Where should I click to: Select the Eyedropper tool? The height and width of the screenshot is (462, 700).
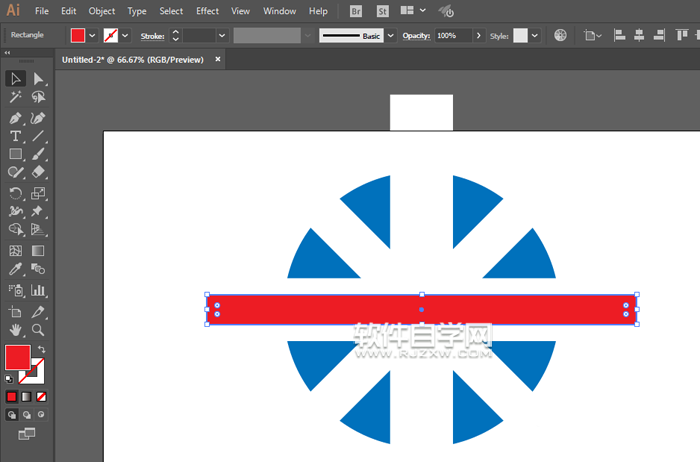tap(16, 270)
